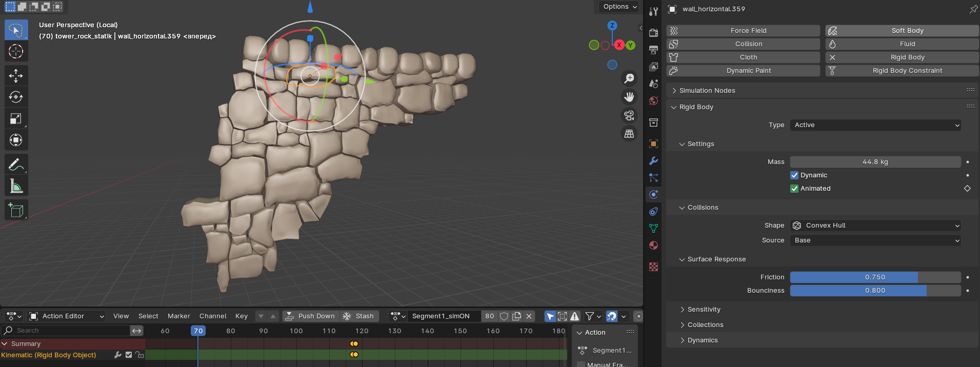Select the Move tool in toolbar

(x=16, y=75)
